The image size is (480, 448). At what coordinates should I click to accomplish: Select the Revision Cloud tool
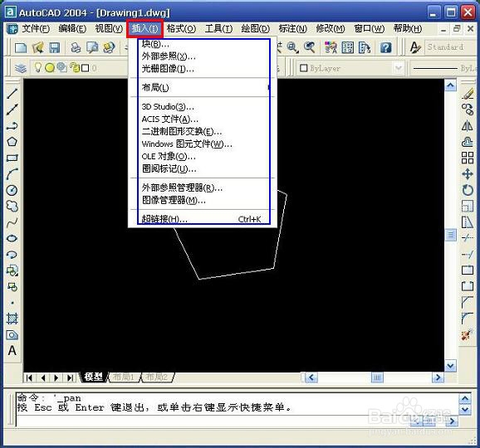point(12,206)
